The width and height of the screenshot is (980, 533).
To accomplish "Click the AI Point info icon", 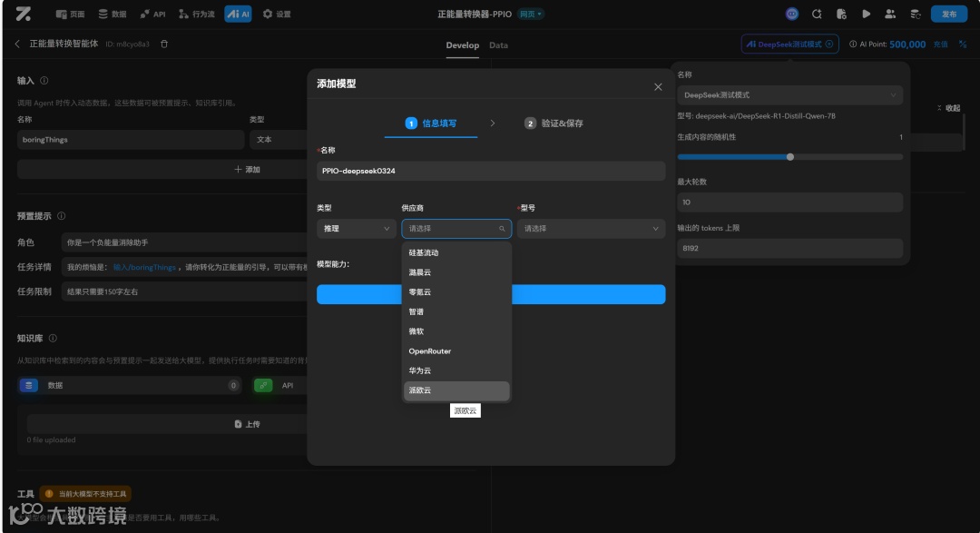I will coord(852,44).
